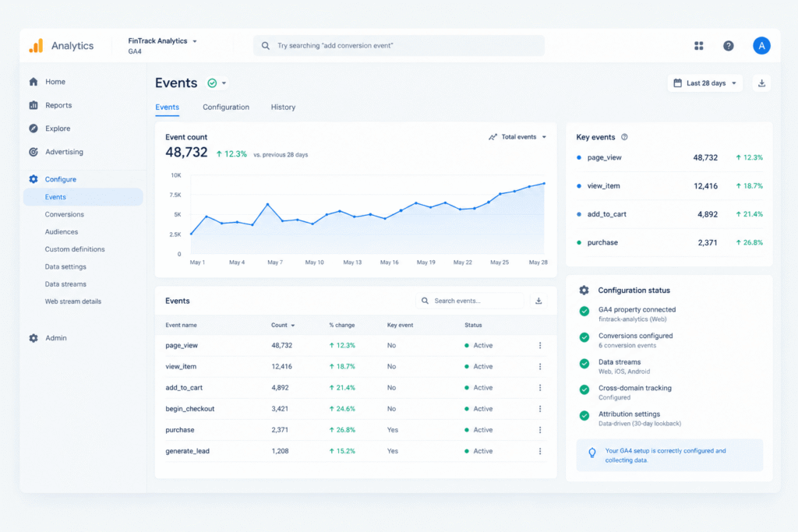Click the Advertising target icon
798x532 pixels.
(x=34, y=152)
